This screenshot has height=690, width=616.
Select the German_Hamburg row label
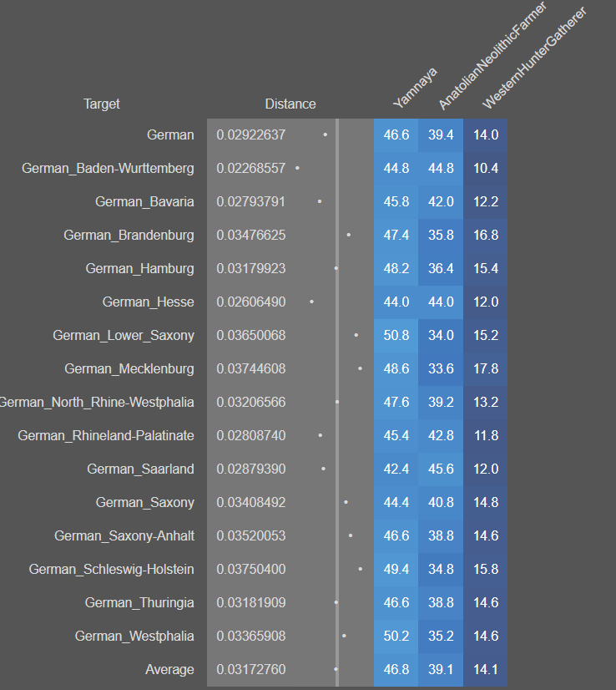140,268
